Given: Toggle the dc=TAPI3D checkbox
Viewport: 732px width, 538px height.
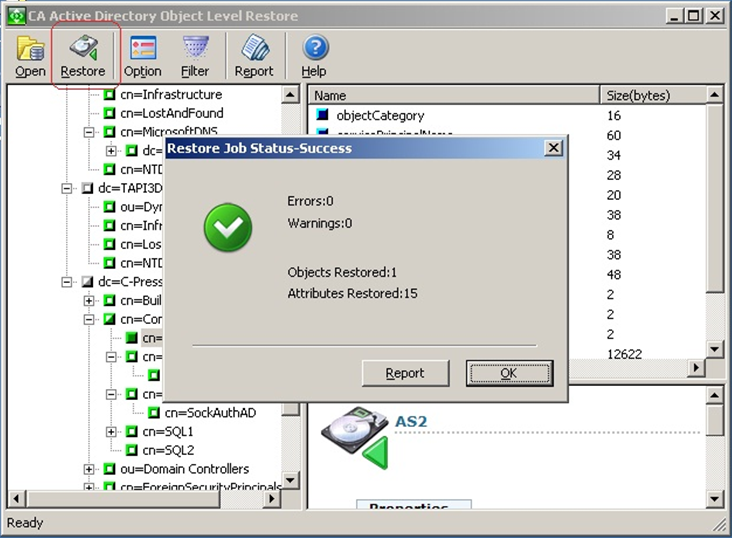Looking at the screenshot, I should (x=87, y=188).
